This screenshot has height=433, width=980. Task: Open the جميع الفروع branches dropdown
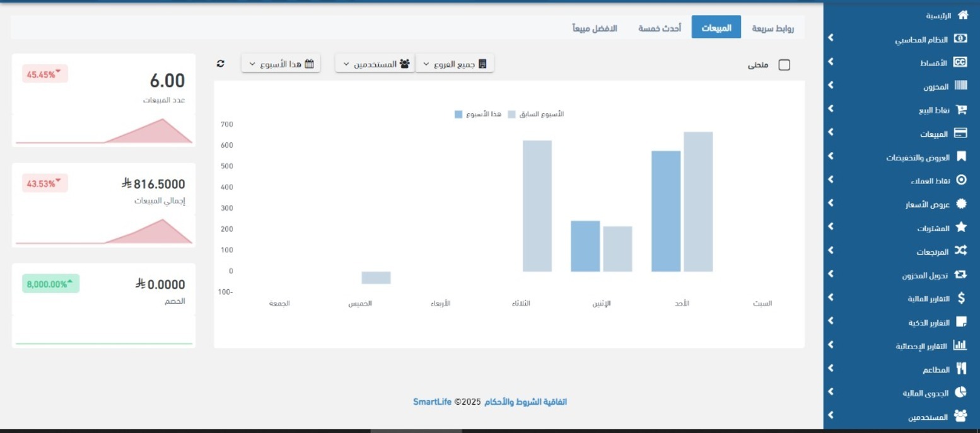[455, 64]
